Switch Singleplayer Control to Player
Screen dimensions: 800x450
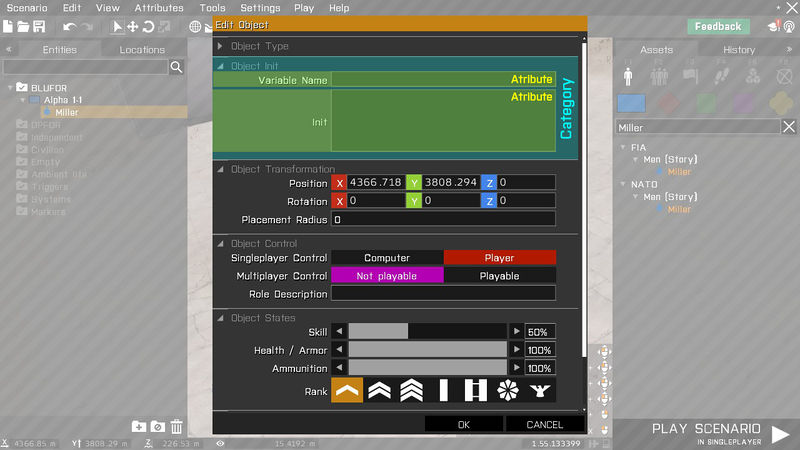tap(499, 258)
